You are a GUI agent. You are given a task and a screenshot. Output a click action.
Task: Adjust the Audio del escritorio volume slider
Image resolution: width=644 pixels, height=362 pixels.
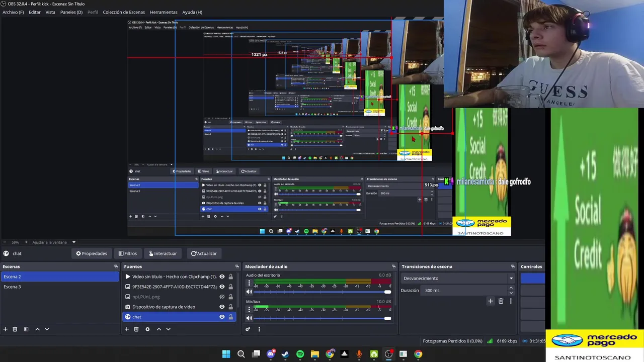[322, 292]
